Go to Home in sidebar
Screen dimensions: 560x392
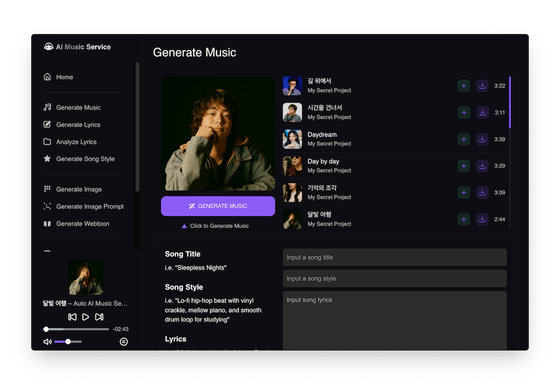[64, 77]
